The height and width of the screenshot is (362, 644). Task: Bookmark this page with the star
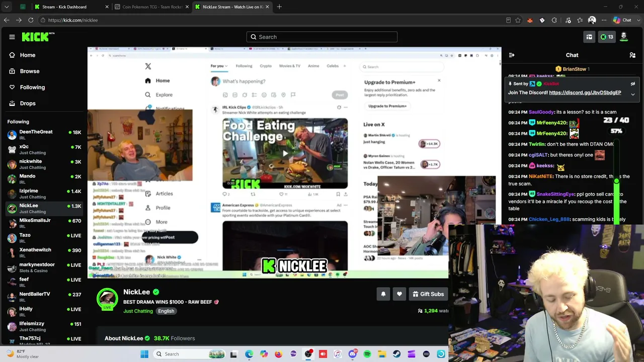(518, 20)
